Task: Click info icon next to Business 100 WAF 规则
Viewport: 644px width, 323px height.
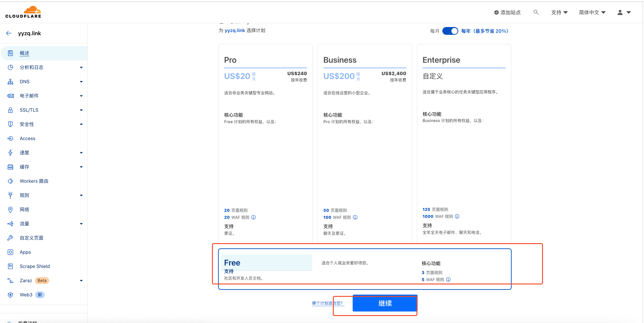Action: pos(355,217)
